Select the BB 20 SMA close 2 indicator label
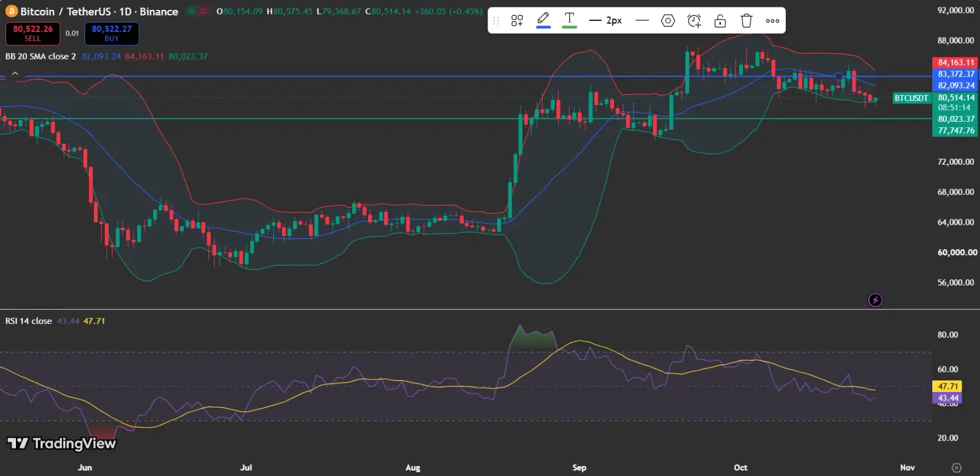Image resolution: width=980 pixels, height=476 pixels. [x=41, y=56]
